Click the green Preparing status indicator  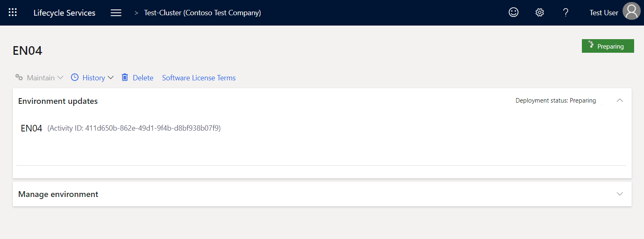(608, 46)
